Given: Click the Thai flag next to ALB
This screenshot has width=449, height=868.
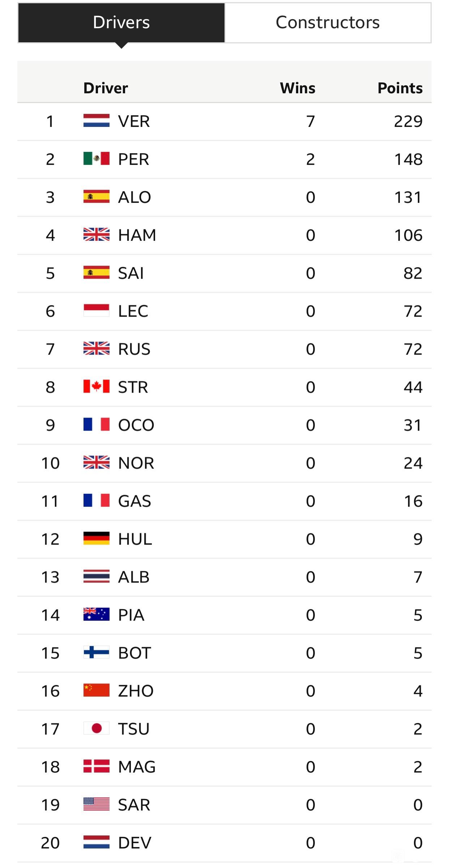Looking at the screenshot, I should click(x=96, y=576).
